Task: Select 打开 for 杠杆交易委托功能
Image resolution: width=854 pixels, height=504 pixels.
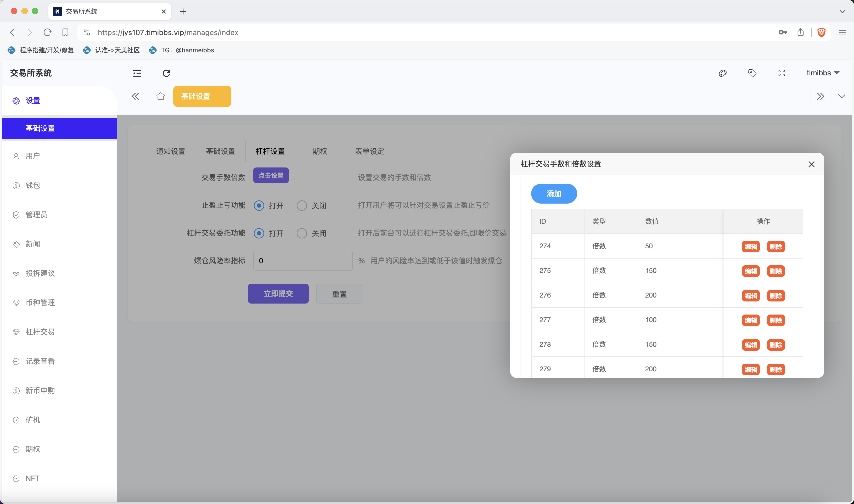Action: (259, 233)
